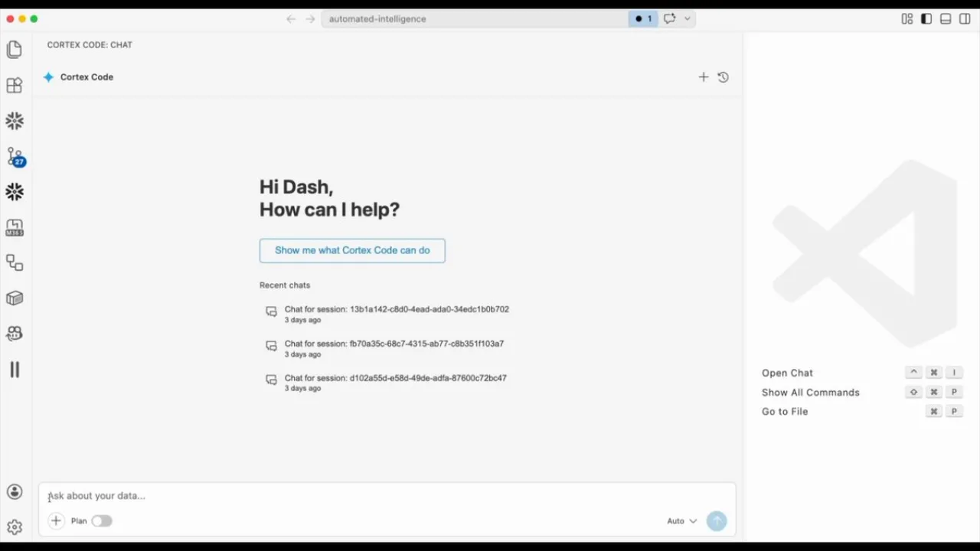Open the Auto model selector dropdown
The width and height of the screenshot is (980, 551).
681,520
